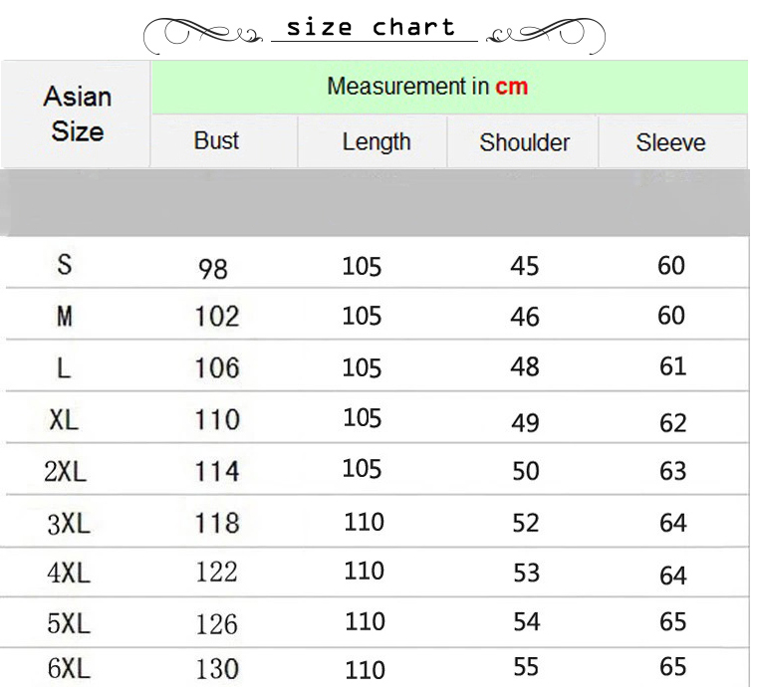Select the sleeve value 62
The height and width of the screenshot is (700, 758).
pos(673,423)
